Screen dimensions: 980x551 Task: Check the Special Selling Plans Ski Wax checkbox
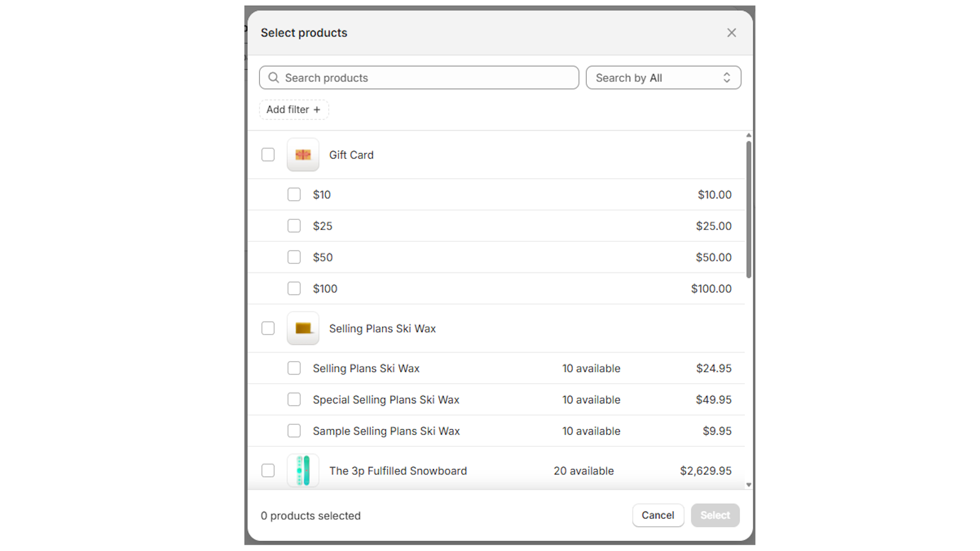(293, 399)
